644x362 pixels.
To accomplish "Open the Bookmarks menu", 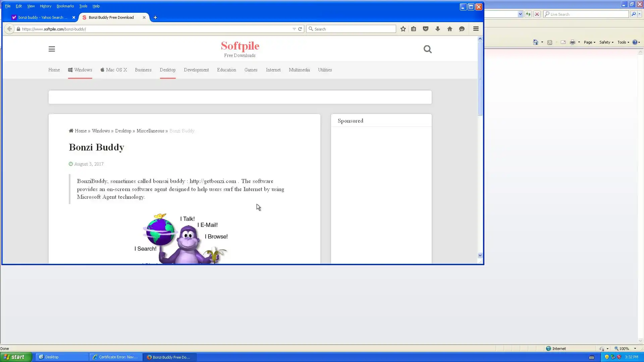I will [65, 6].
